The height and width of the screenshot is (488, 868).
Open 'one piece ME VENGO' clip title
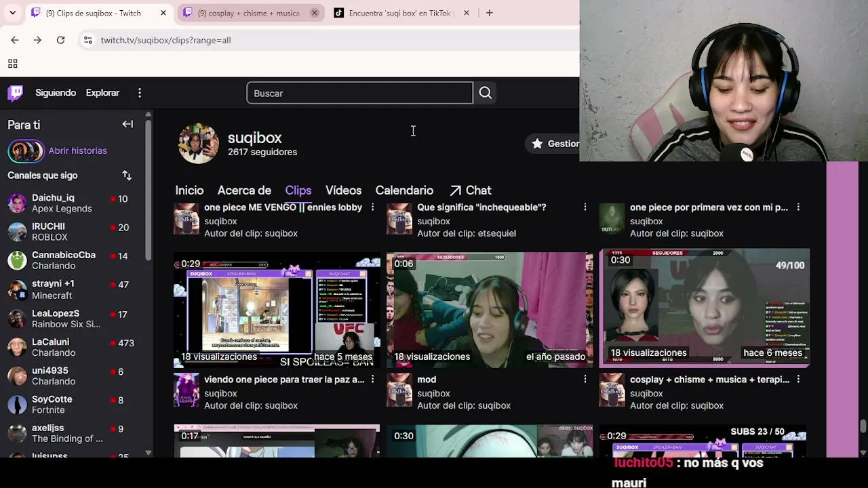pyautogui.click(x=283, y=207)
